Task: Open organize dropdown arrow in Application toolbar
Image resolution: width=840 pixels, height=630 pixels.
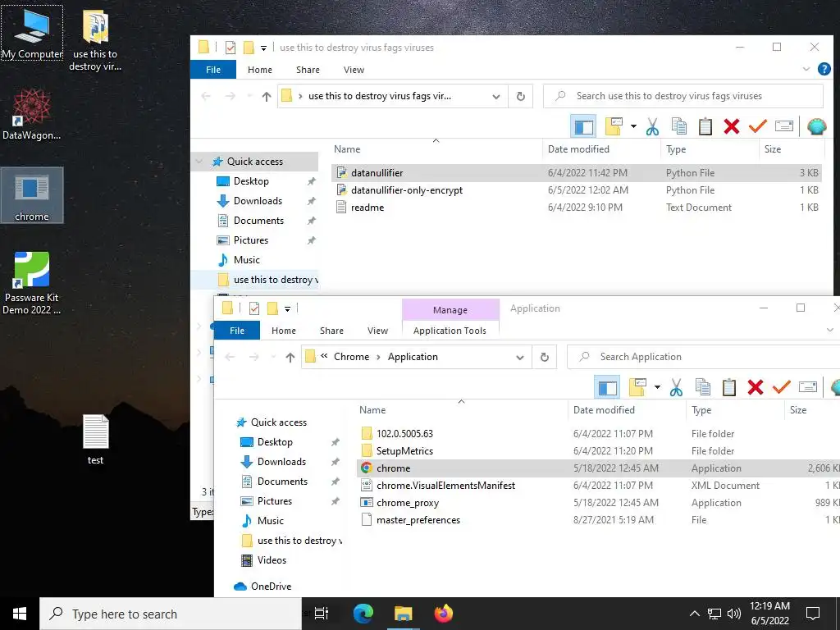Action: [657, 387]
